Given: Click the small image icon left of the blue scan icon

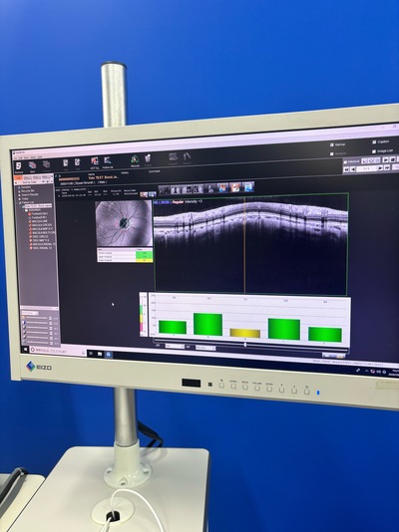Looking at the screenshot, I should 144,194.
